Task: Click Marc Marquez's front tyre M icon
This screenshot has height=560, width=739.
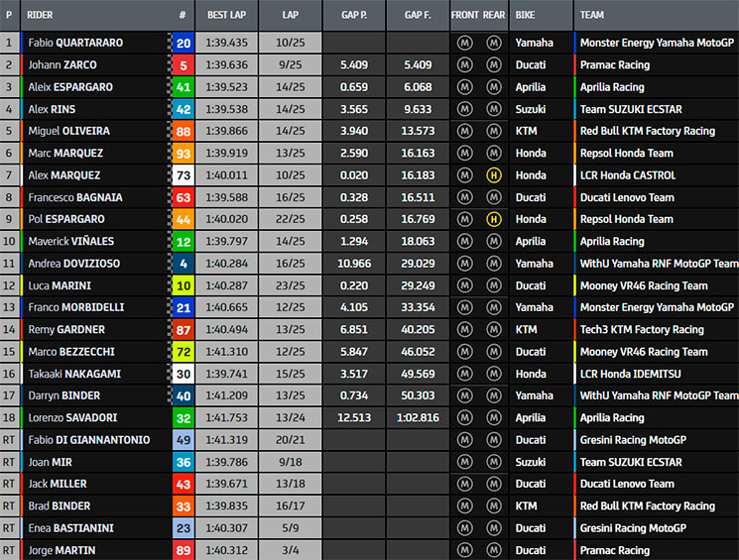Action: 464,153
